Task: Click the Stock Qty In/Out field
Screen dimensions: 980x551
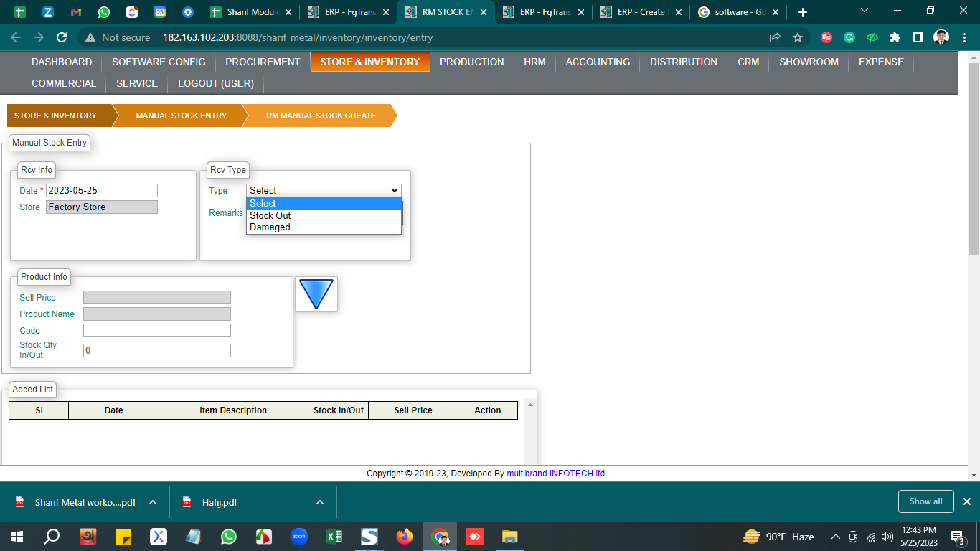Action: coord(157,350)
